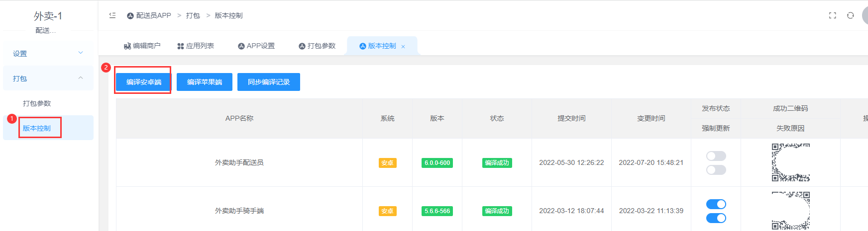This screenshot has height=231, width=868.
Task: Disable publish status for 外卖助手骑手端
Action: (x=716, y=204)
